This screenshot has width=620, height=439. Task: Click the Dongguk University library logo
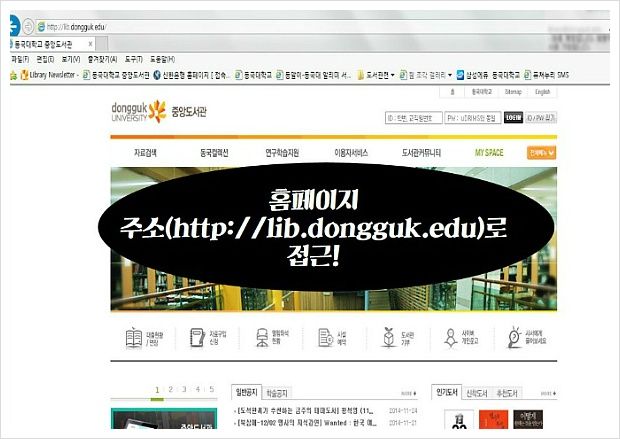click(x=159, y=112)
